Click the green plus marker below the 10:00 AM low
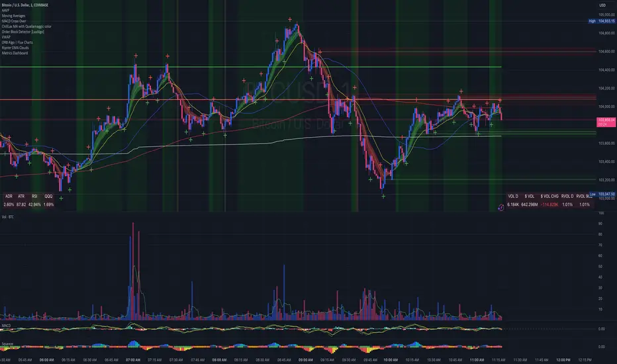This screenshot has height=364, width=617. point(383,196)
